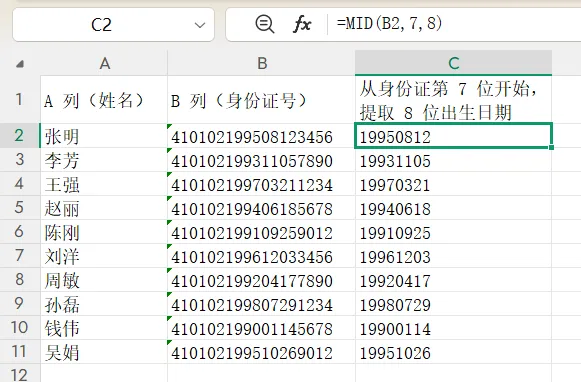Screen dimensions: 581x382
Task: Click ID cell 410102199703211234
Action: 261,184
